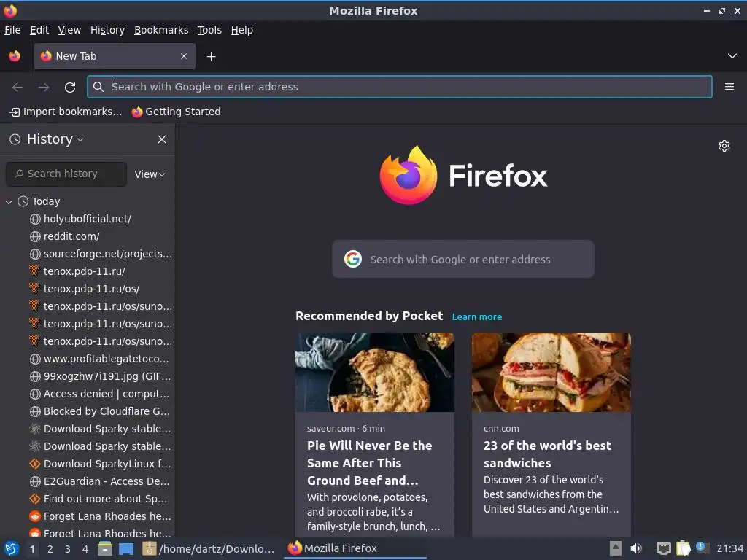747x560 pixels.
Task: Open the View menu
Action: pos(69,30)
